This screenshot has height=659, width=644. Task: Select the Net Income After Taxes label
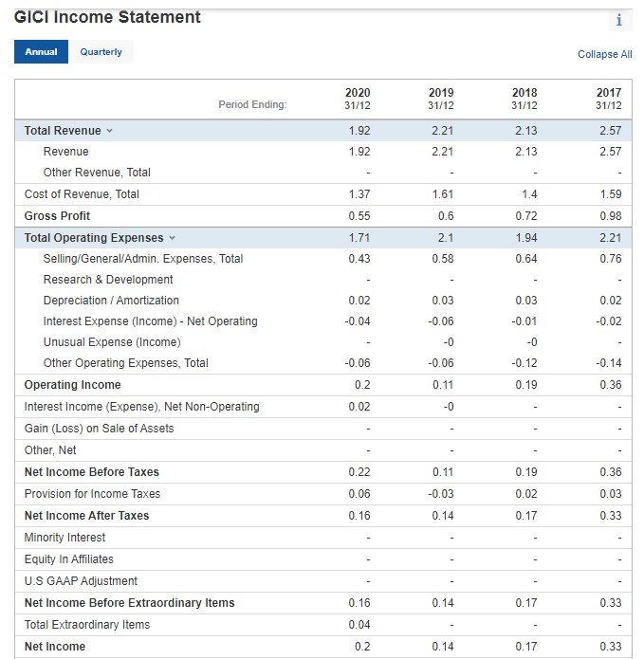(86, 516)
